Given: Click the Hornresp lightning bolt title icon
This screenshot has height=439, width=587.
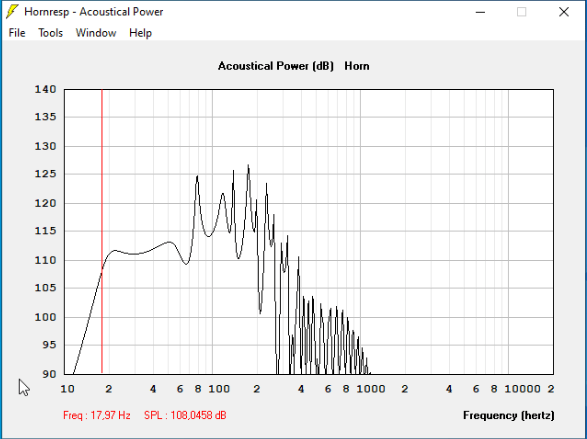Looking at the screenshot, I should (x=12, y=12).
